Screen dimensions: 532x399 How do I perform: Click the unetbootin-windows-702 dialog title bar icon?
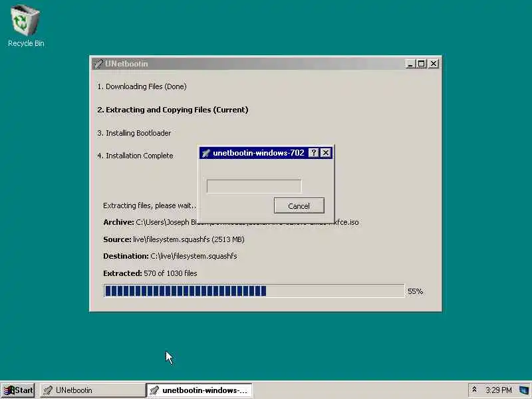pyautogui.click(x=205, y=153)
